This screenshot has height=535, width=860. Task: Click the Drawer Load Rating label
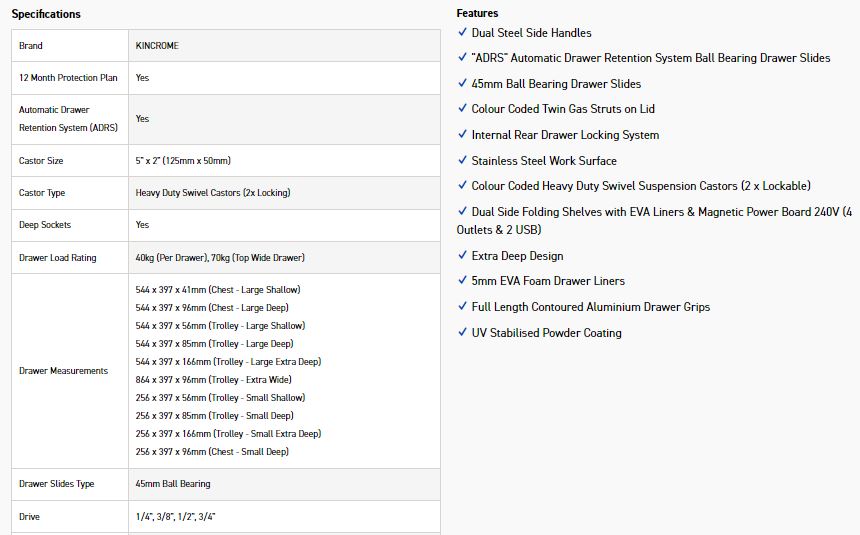coord(58,258)
